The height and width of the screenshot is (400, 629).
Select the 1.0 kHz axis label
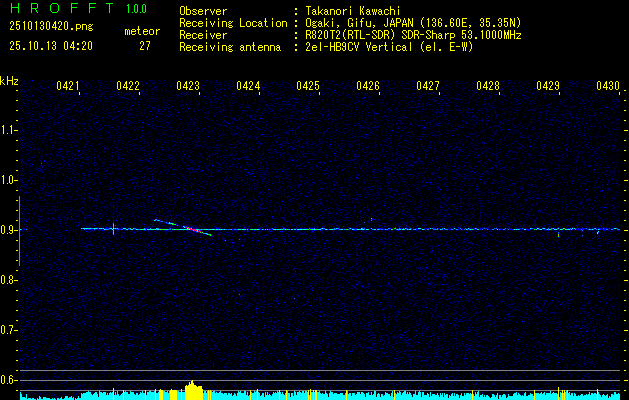(9, 180)
